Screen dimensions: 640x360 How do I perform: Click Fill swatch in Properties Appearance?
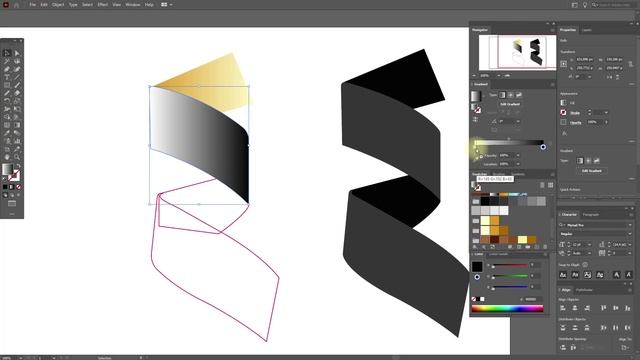(x=564, y=103)
